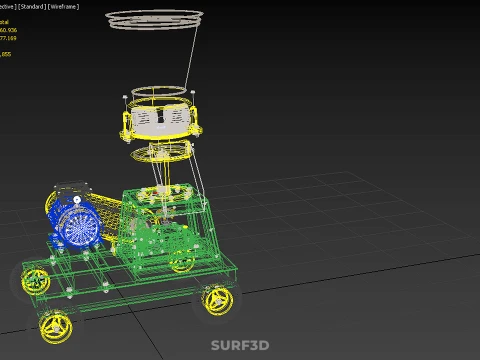The height and width of the screenshot is (360, 480).
Task: Open the [Standard] viewport shading menu
Action: coord(32,7)
